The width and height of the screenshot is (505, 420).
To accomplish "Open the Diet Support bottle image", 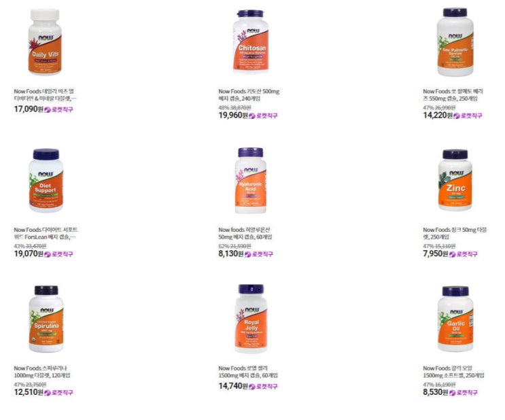I will pyautogui.click(x=46, y=180).
